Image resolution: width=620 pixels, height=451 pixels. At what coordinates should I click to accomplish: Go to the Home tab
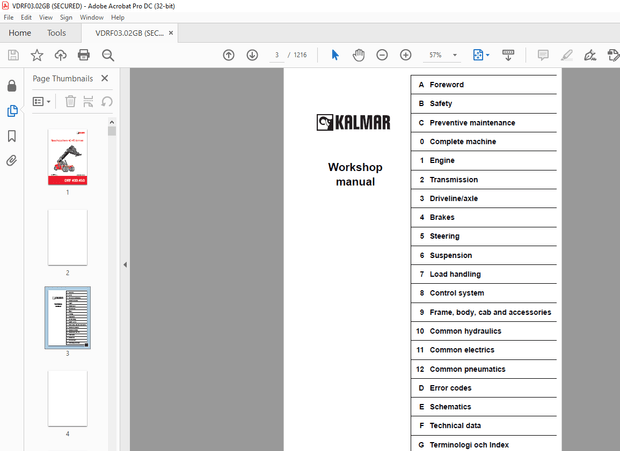(x=20, y=33)
